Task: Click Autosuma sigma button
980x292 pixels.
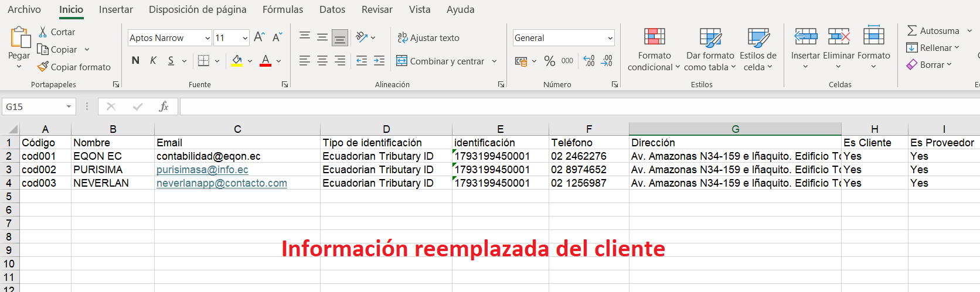Action: coord(933,31)
